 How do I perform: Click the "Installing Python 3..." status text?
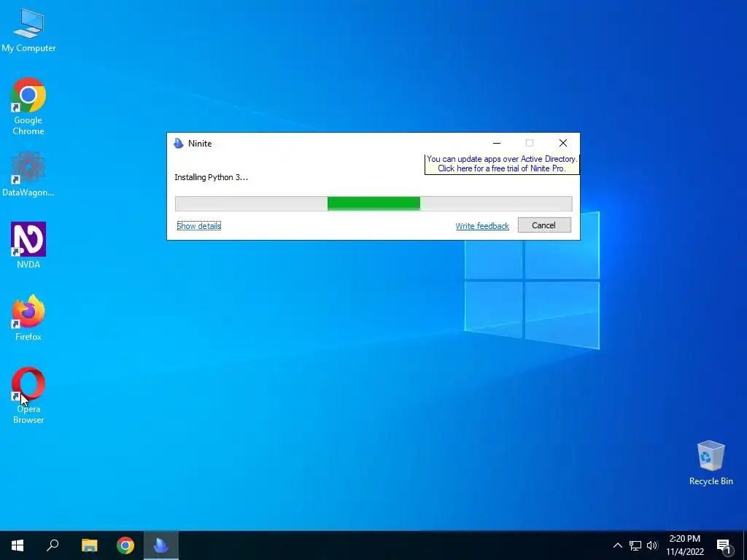pyautogui.click(x=211, y=177)
